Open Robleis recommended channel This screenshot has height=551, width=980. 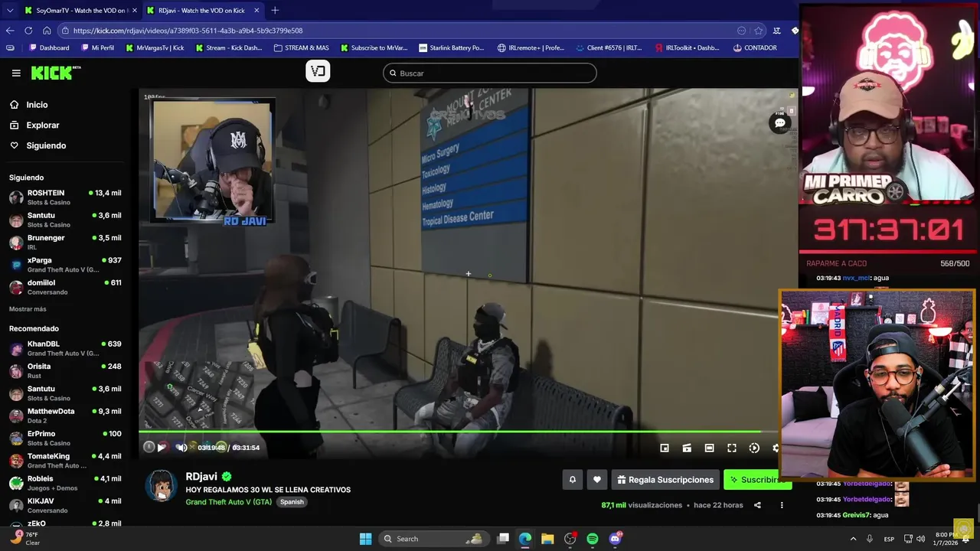65,483
